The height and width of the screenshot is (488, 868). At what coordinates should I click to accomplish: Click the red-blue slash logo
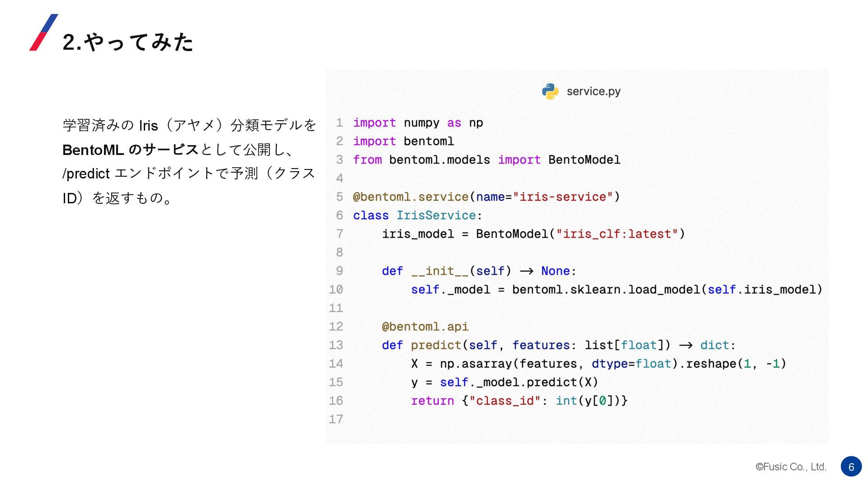pyautogui.click(x=44, y=33)
